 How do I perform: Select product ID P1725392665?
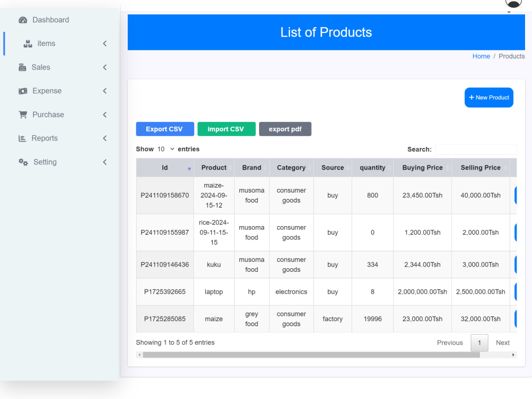pos(165,292)
